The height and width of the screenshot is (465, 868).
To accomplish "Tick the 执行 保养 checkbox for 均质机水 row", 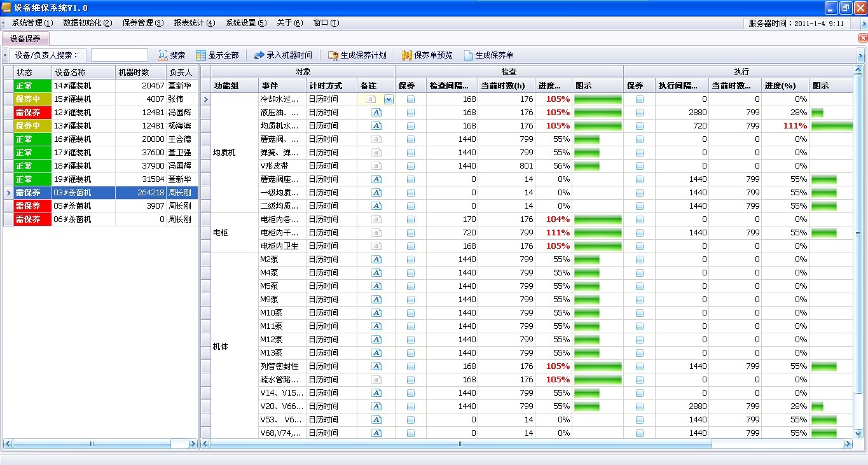I will [640, 126].
